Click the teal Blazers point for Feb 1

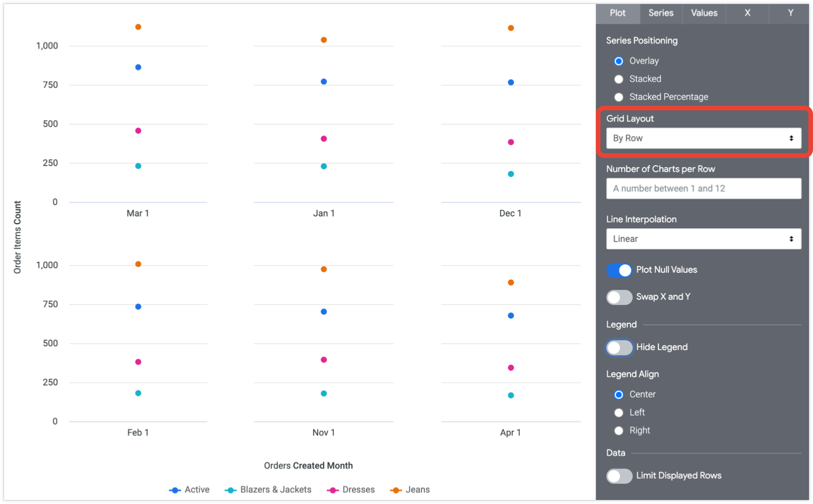pos(138,393)
